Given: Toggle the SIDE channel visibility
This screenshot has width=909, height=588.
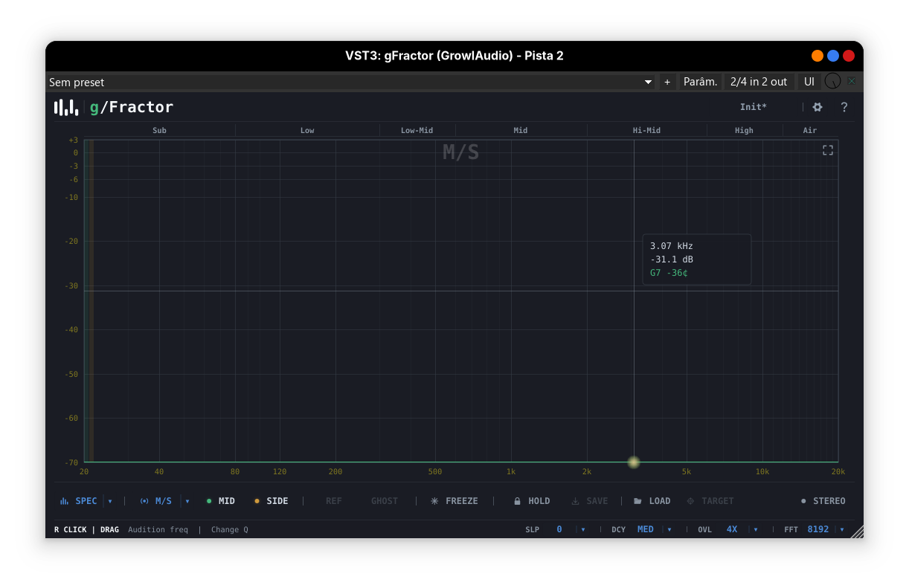Looking at the screenshot, I should point(272,501).
